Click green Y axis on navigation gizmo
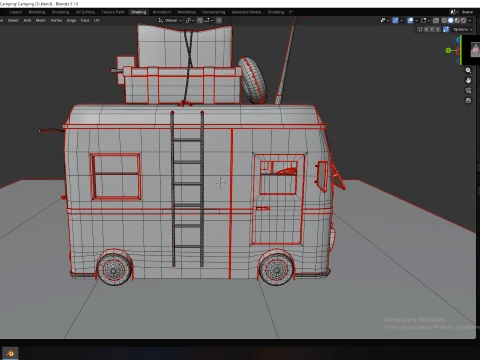Viewport: 480px width, 360px height. coord(448,50)
